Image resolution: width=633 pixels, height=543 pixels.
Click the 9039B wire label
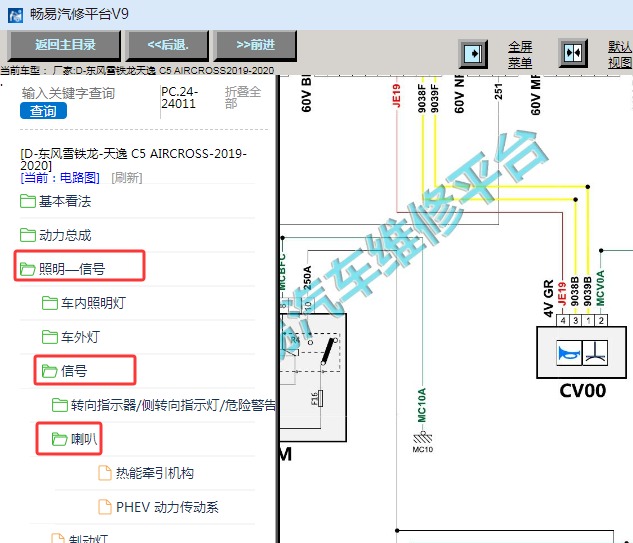pos(587,291)
